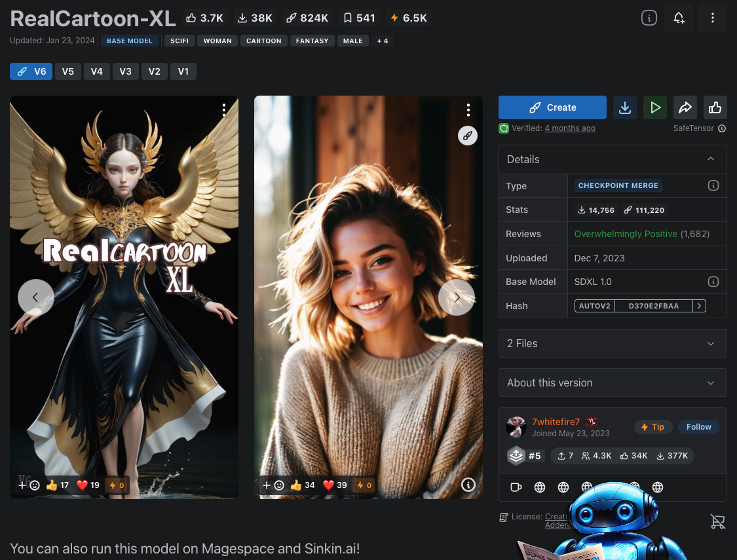Select the MALE tag
Viewport: 737px width, 560px height.
point(353,41)
